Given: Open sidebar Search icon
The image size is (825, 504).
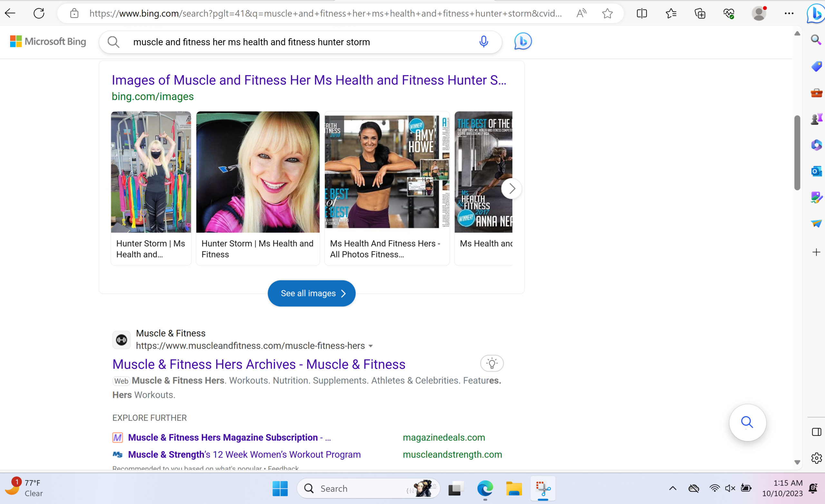Looking at the screenshot, I should (x=816, y=40).
